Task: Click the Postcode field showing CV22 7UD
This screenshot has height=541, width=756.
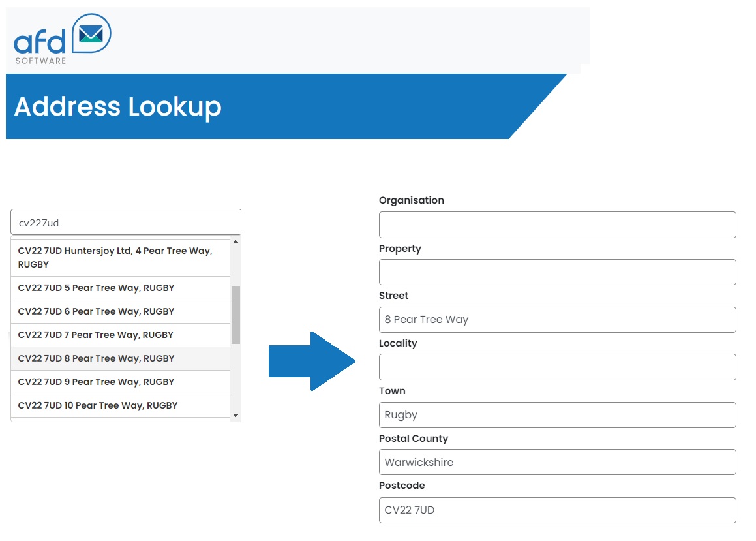Action: pos(557,510)
